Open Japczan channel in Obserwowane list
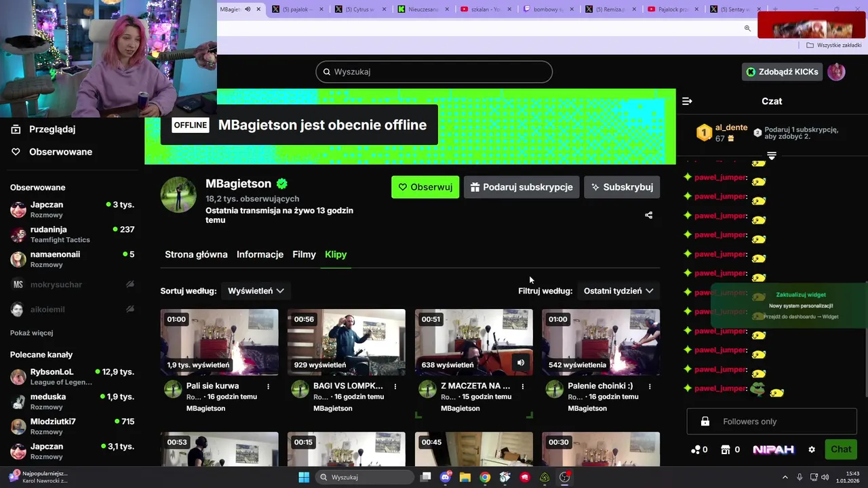This screenshot has height=488, width=868. 72,209
